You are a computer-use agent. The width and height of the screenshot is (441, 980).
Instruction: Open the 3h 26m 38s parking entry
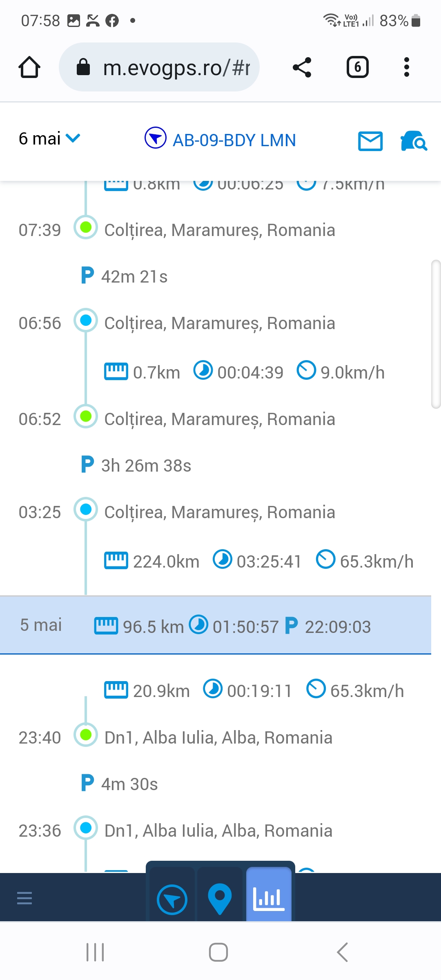pyautogui.click(x=146, y=465)
